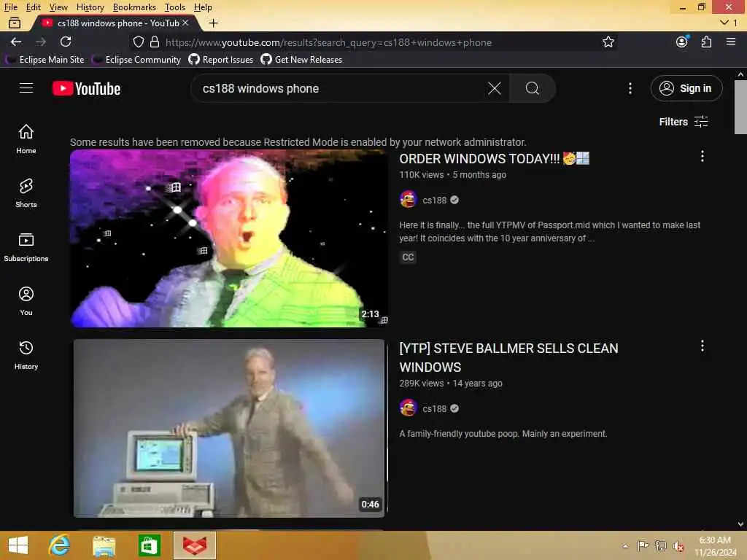Click the Sign in button

(686, 88)
